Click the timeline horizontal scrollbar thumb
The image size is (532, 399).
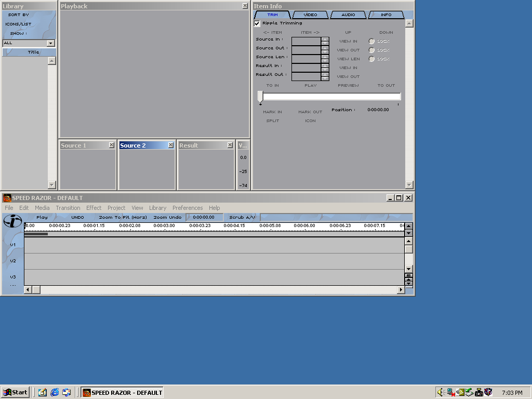(36, 290)
